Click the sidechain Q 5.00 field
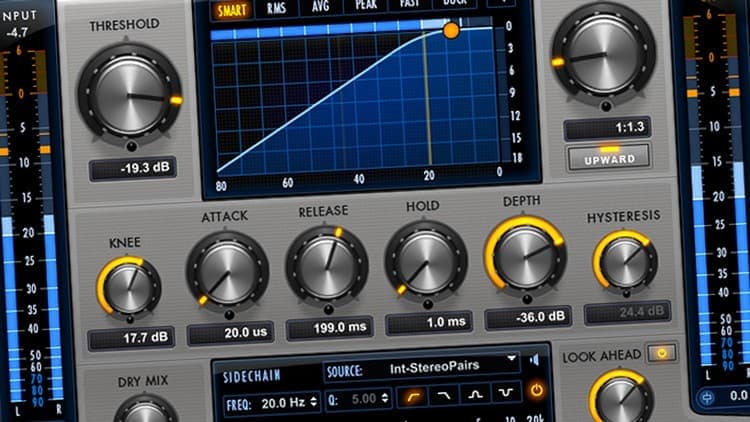750x422 pixels. click(x=359, y=399)
